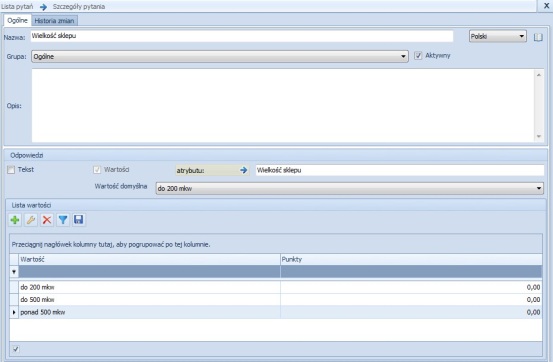The image size is (553, 362).
Task: Select the 'do 500 mkw' row
Action: (x=276, y=300)
